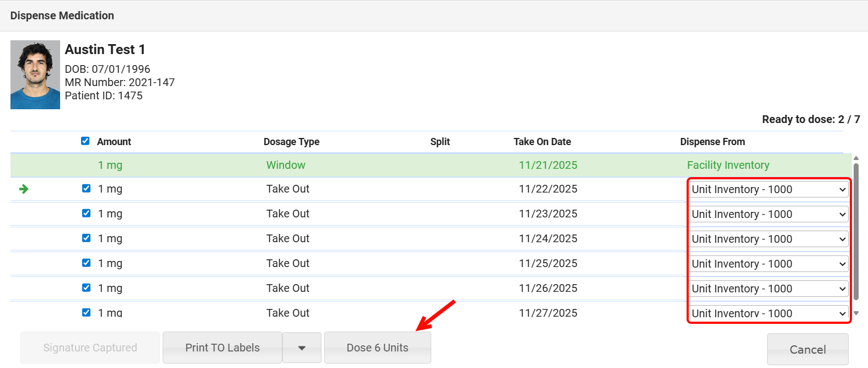Uncheck the 11/23/2025 take out dose
868x368 pixels.
click(x=87, y=214)
